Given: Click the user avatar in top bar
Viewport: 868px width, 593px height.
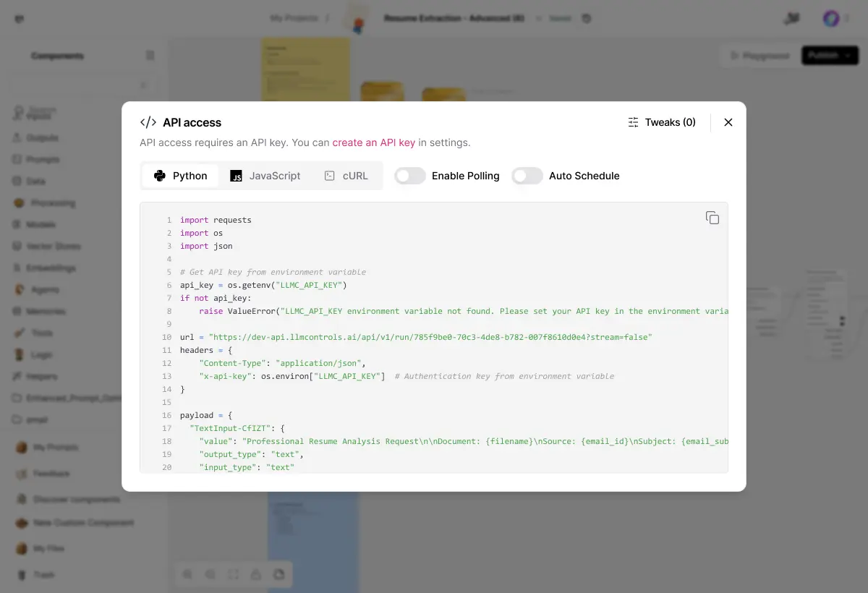Looking at the screenshot, I should point(831,19).
